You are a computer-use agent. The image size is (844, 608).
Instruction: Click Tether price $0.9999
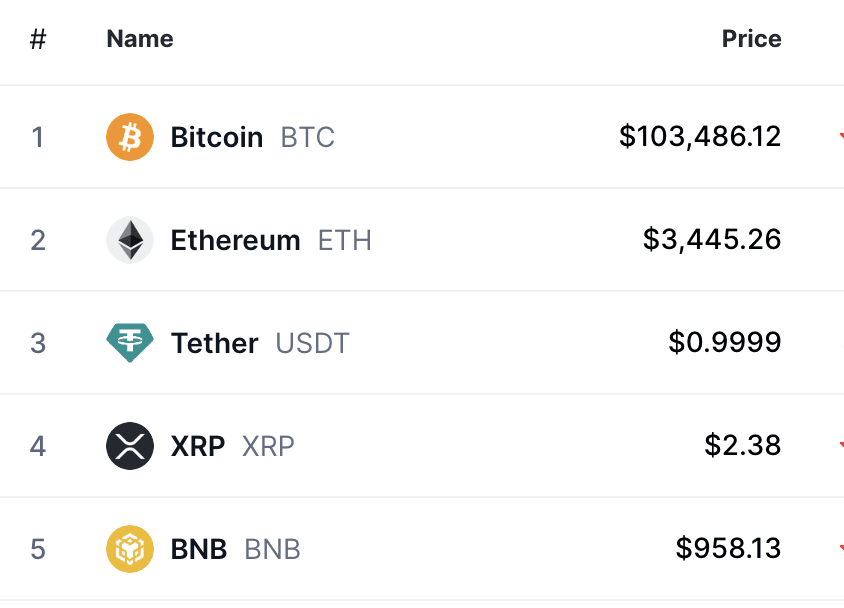725,342
